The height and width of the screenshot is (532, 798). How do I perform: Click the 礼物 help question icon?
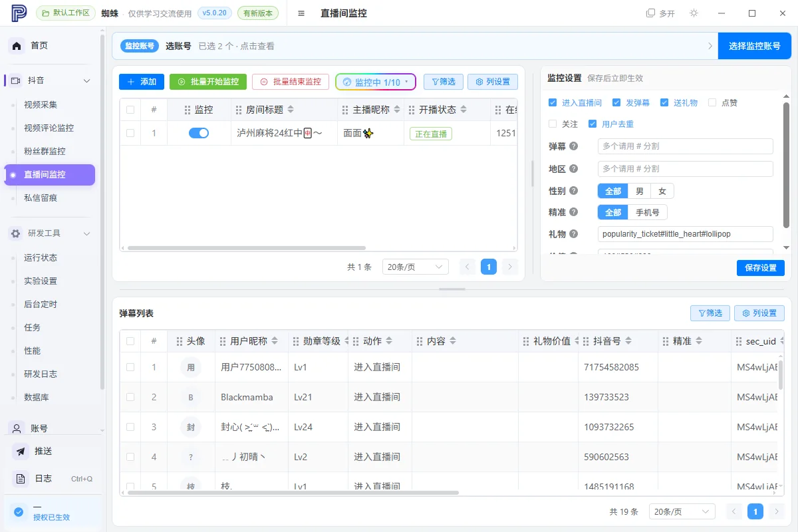point(574,234)
